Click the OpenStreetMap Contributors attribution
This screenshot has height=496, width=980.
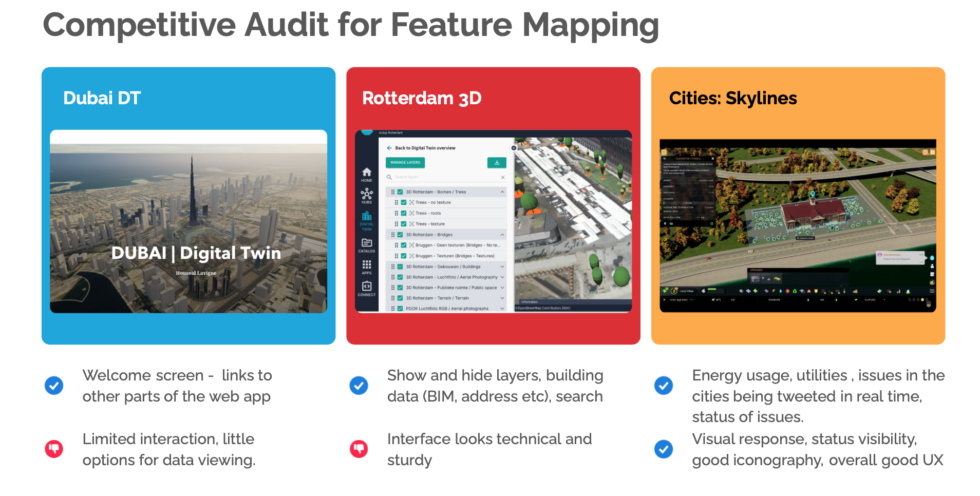click(x=543, y=308)
